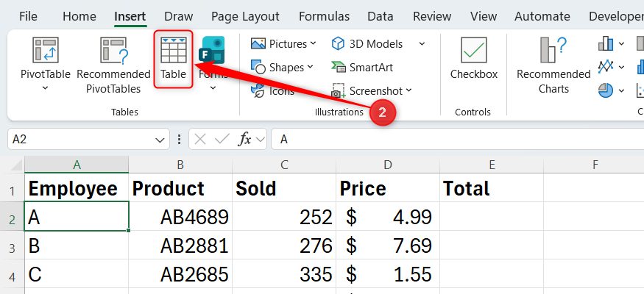This screenshot has width=644, height=294.
Task: Select column E header
Action: (492, 165)
